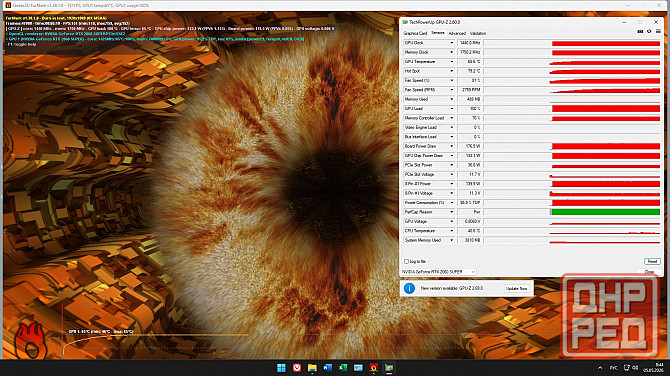This screenshot has width=670, height=376.
Task: Open Fan Speed (%) sensor dropdown
Action: click(451, 80)
